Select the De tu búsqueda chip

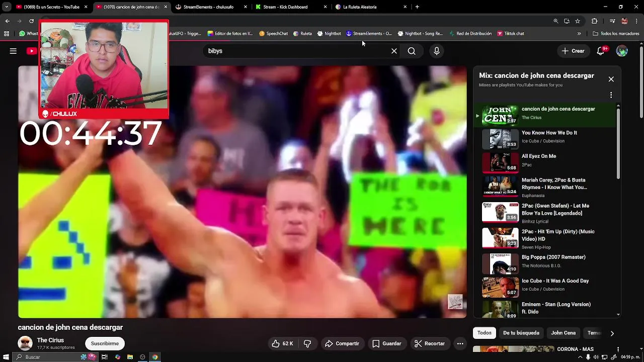tap(521, 333)
